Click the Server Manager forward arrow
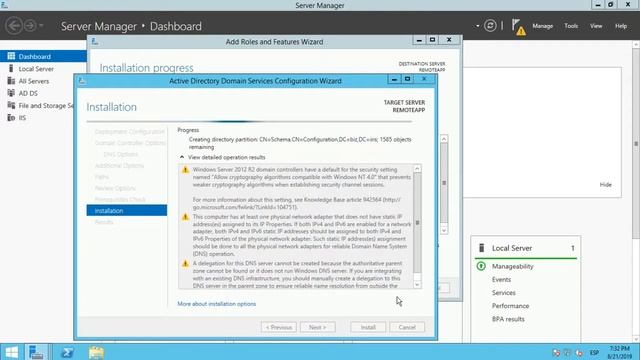 click(30, 26)
